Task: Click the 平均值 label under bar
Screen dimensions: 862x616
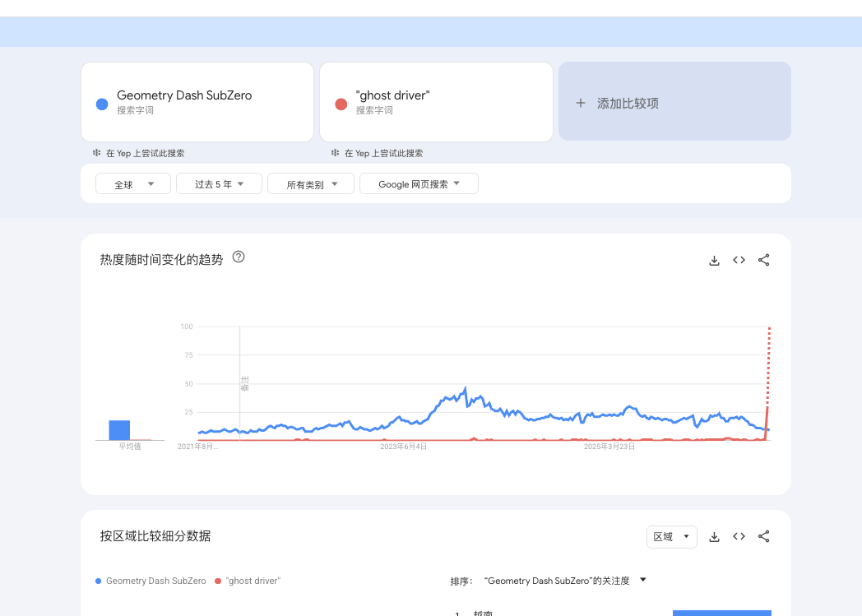Action: tap(130, 447)
